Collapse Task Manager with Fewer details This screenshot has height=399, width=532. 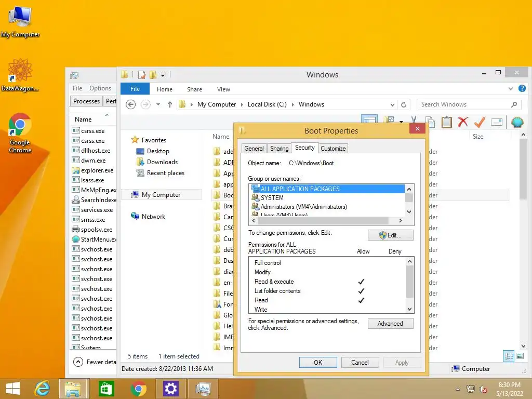(95, 362)
